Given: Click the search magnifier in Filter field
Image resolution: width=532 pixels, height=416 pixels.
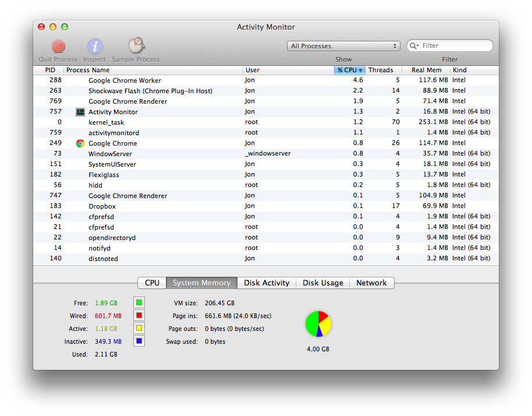Looking at the screenshot, I should pyautogui.click(x=414, y=45).
